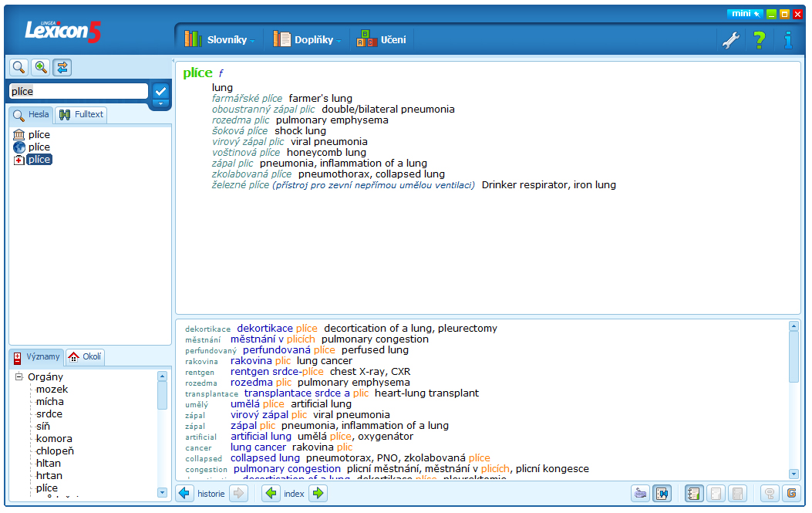Viewport: 812px width, 513px height.
Task: Open the dropdown arrow below the checkmark button
Action: pos(160,103)
